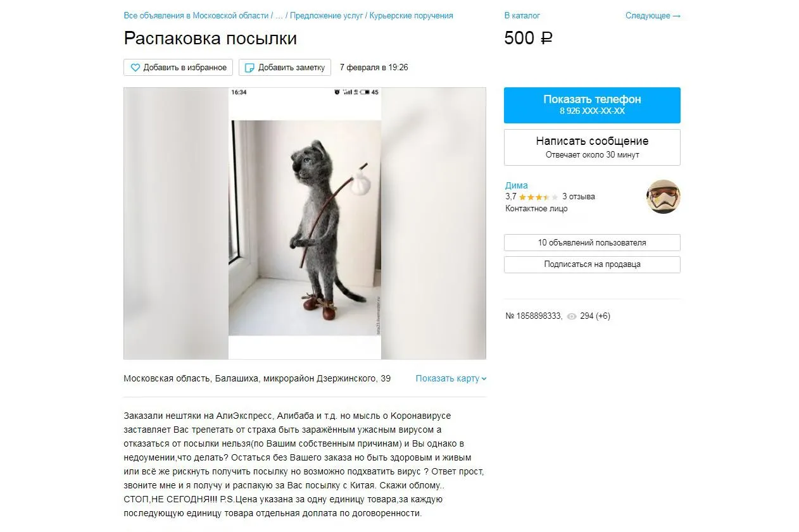This screenshot has height=532, width=799.
Task: Open the collapsed breadcrumb ellipsis
Action: click(x=279, y=15)
